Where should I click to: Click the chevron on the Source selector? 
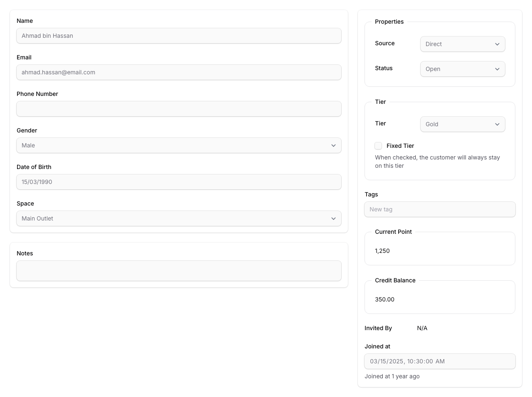(x=497, y=44)
